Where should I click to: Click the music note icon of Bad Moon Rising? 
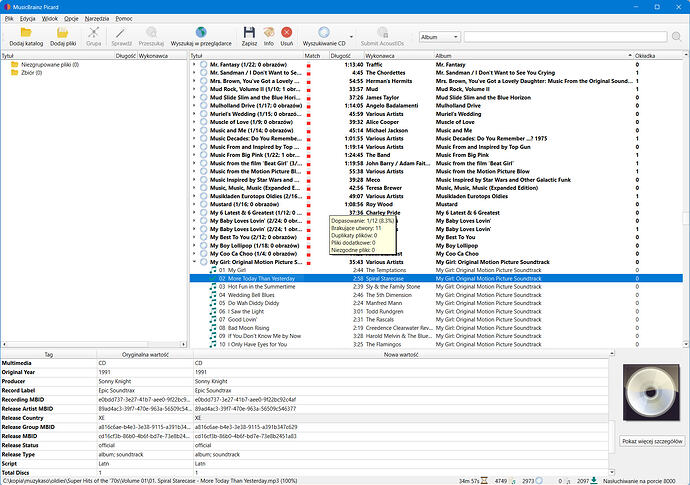pyautogui.click(x=213, y=328)
